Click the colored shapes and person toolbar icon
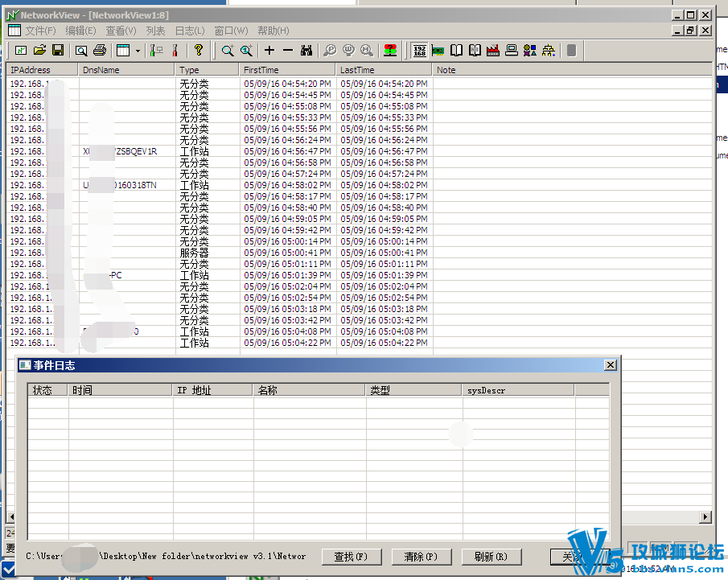728x580 pixels. tap(530, 50)
